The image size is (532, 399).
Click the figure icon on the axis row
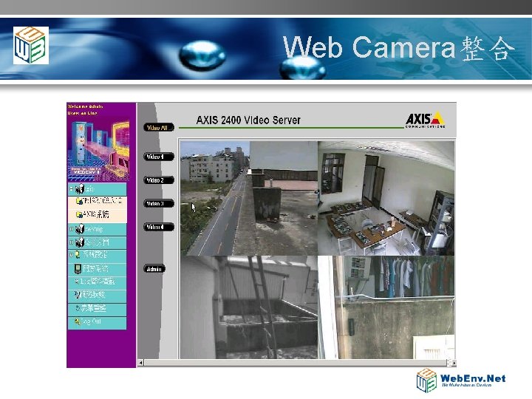click(80, 189)
